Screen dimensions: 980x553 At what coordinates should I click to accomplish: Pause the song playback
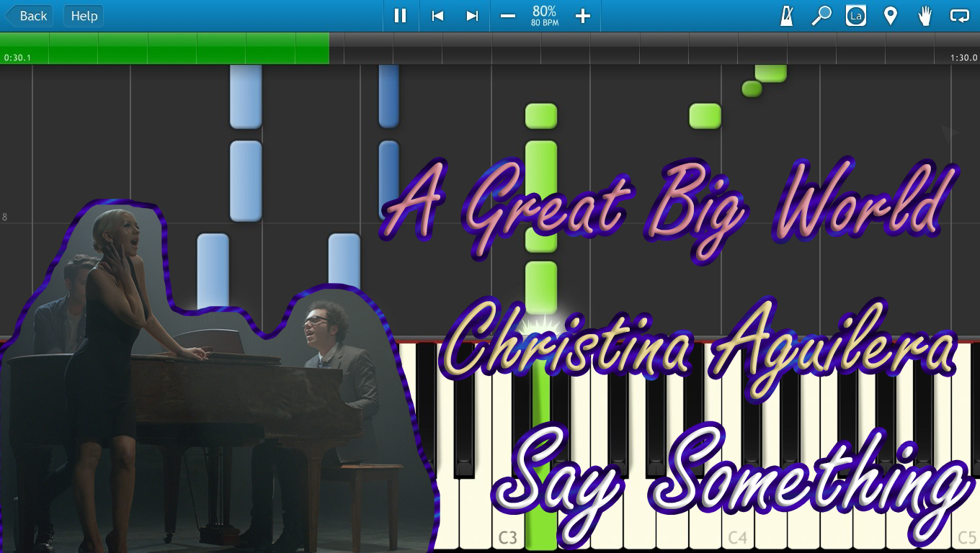pyautogui.click(x=400, y=16)
